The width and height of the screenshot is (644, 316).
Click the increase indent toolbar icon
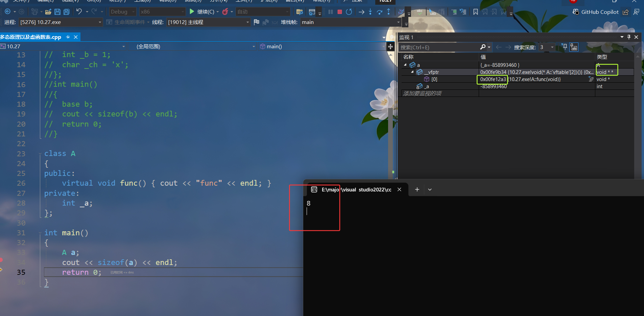(454, 12)
